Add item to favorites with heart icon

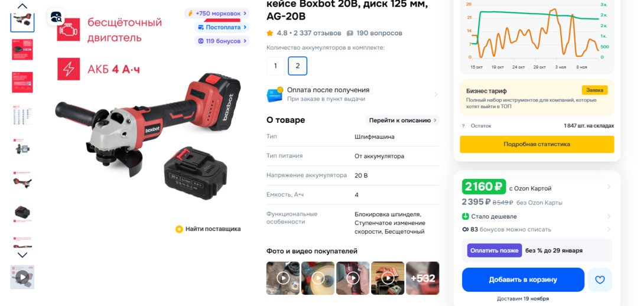[600, 280]
